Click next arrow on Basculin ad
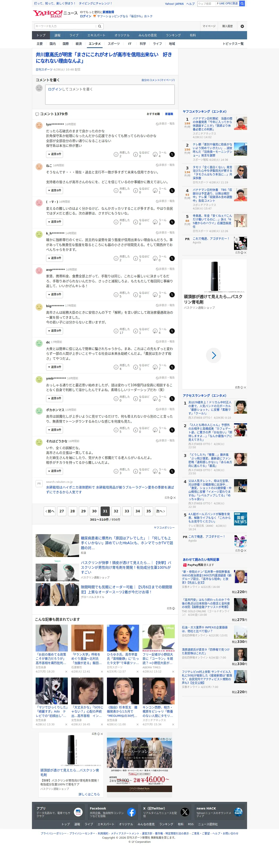The width and height of the screenshot is (279, 868). [214, 355]
